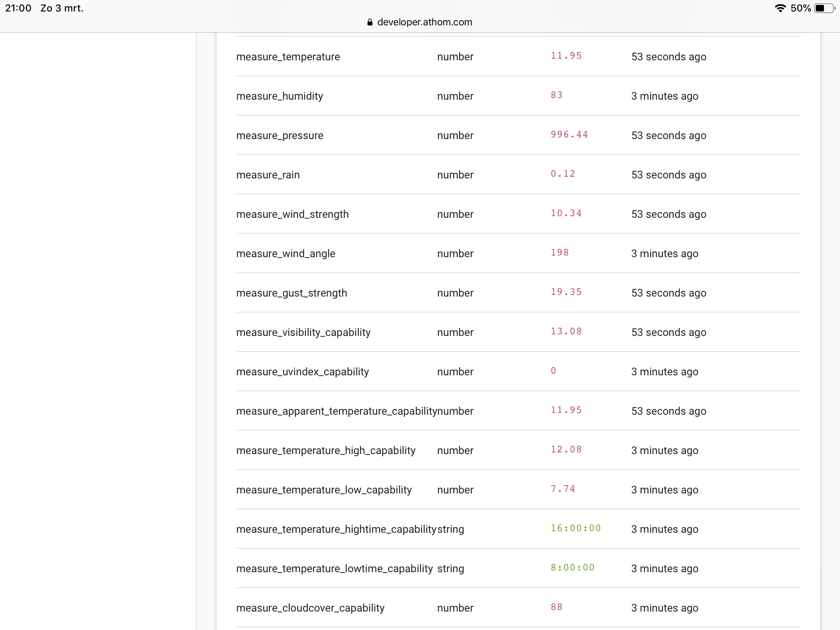Image resolution: width=840 pixels, height=630 pixels.
Task: Click the measure_wind_angle value 198
Action: pyautogui.click(x=559, y=253)
